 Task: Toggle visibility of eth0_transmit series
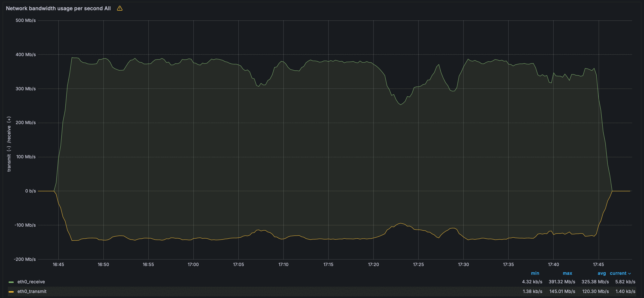[32, 291]
